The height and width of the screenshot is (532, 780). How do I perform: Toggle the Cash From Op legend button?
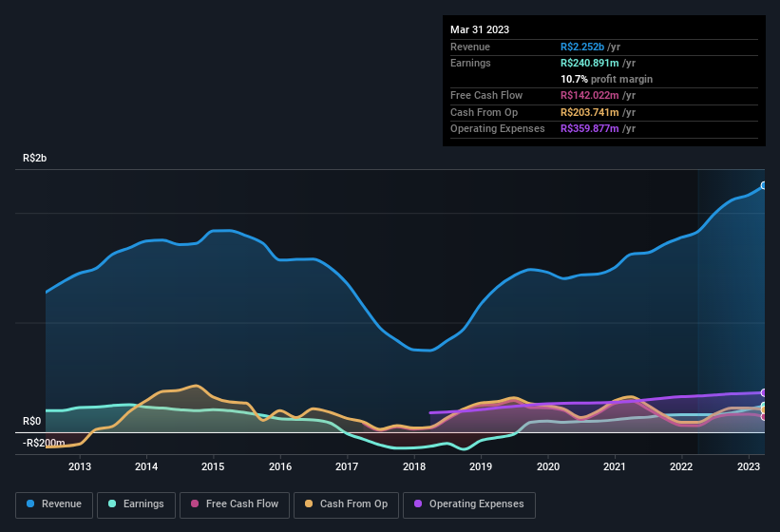346,504
